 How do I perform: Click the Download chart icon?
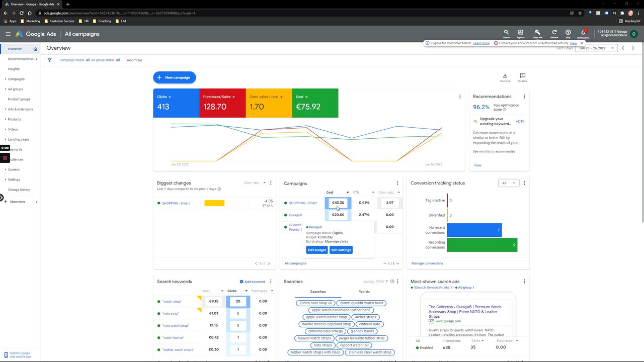[505, 77]
